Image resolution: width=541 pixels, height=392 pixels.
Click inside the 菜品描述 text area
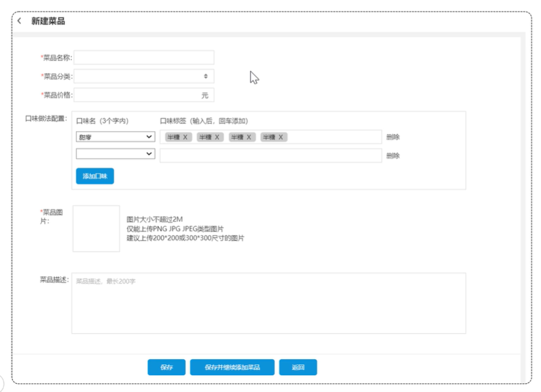click(x=268, y=303)
